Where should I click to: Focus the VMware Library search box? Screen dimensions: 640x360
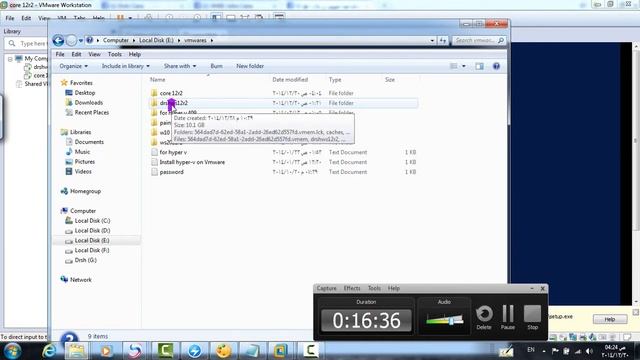(x=26, y=43)
